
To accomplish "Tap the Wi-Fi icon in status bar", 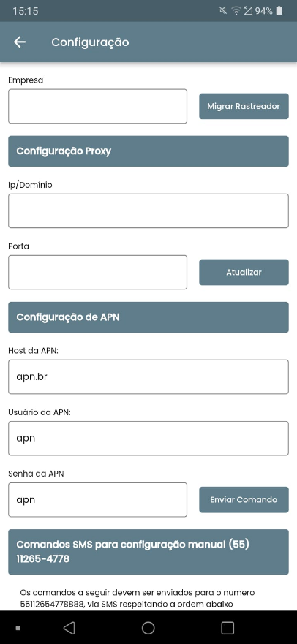I will [236, 11].
